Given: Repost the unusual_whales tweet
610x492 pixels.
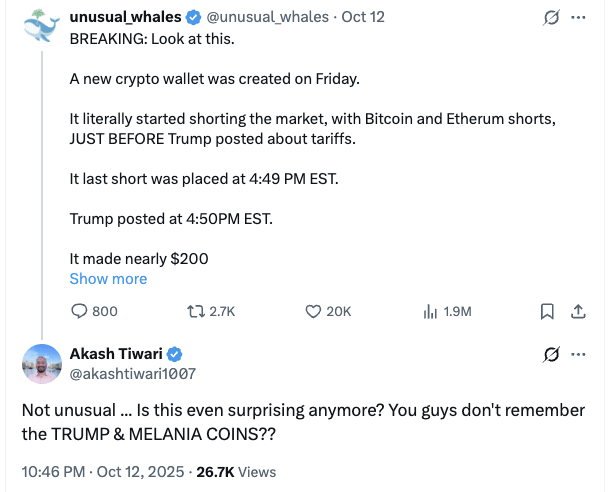Looking at the screenshot, I should [x=197, y=311].
